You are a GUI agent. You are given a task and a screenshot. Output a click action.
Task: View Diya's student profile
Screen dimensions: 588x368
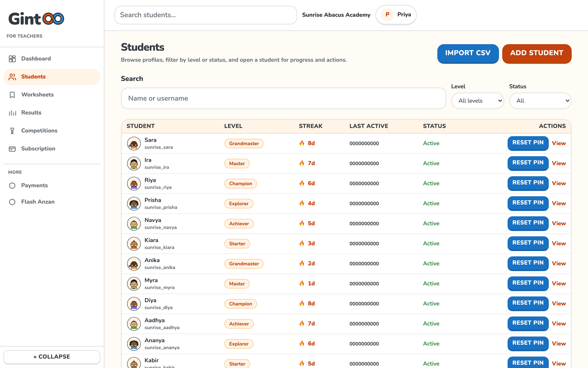[x=559, y=304]
